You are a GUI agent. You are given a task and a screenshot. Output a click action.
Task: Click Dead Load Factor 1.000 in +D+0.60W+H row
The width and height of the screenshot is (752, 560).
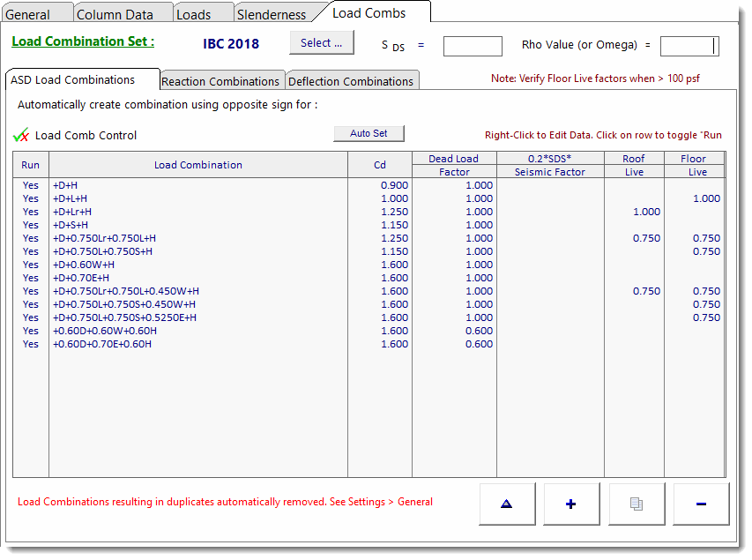coord(479,265)
